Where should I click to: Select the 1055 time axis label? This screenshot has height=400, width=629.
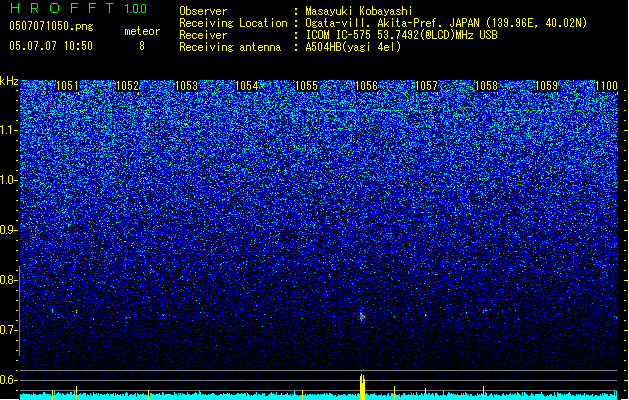click(x=306, y=86)
